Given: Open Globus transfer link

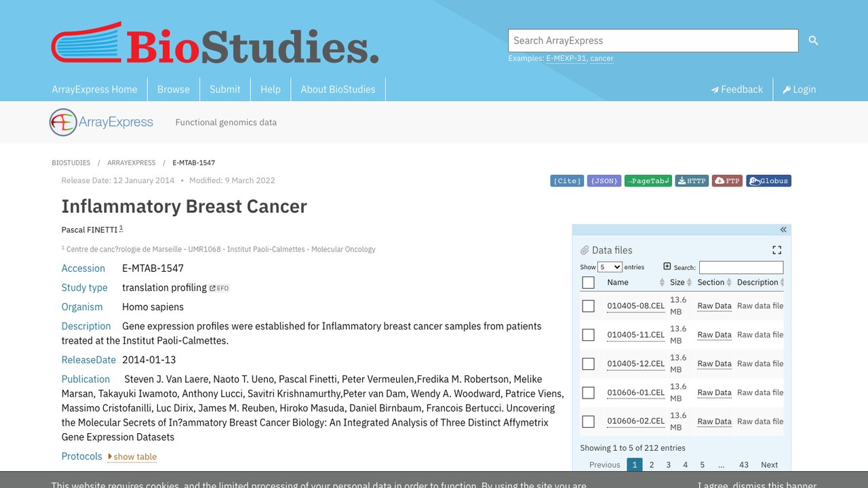Looking at the screenshot, I should pyautogui.click(x=768, y=181).
